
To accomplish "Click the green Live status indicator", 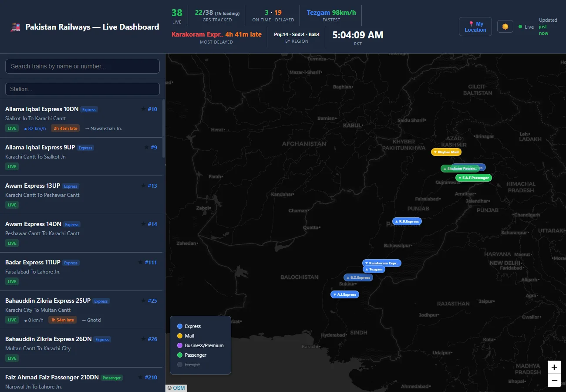I will click(526, 27).
